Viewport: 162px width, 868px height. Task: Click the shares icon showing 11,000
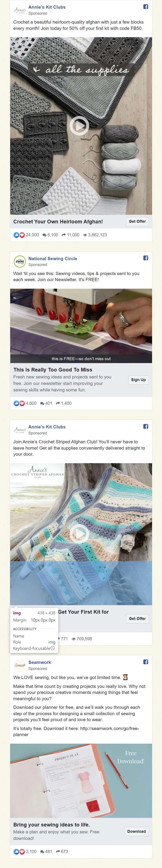[64, 235]
